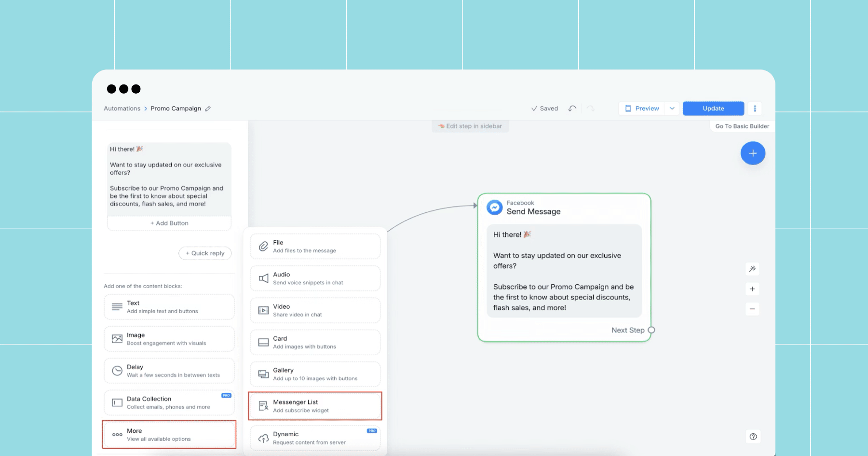Click the Next Step connector circle

[x=651, y=330]
